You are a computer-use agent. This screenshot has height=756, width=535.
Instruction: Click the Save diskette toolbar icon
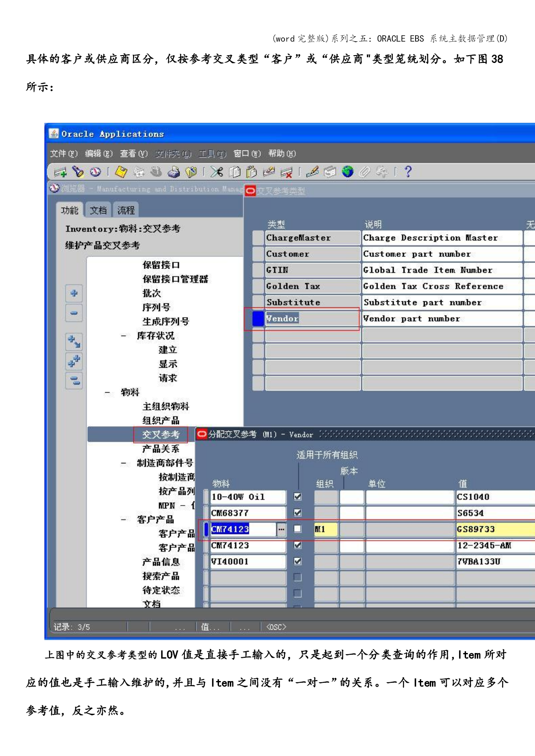click(x=121, y=172)
